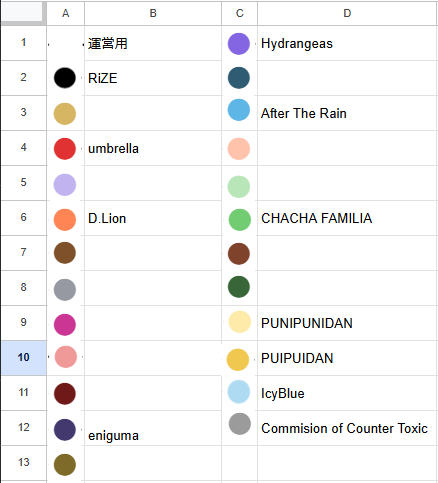Click the black circle next to RiZE
The width and height of the screenshot is (438, 483).
(65, 78)
